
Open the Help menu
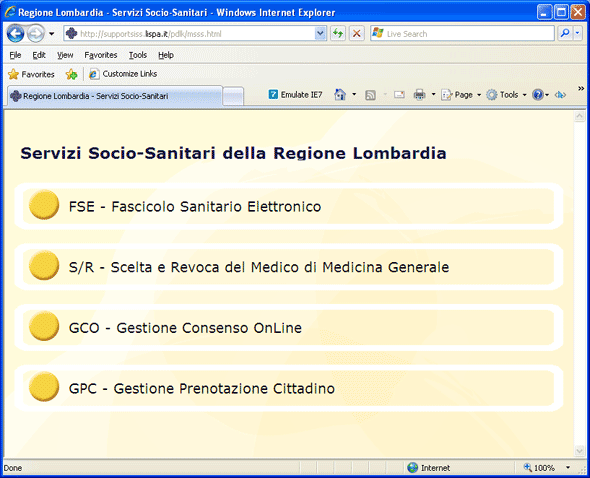click(x=166, y=55)
